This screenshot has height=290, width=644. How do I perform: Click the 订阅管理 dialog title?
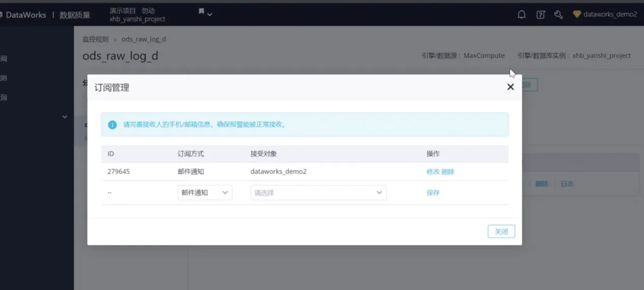click(x=112, y=87)
